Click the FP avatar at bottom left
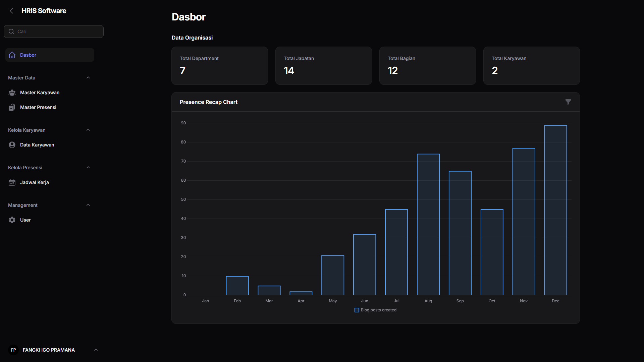The image size is (644, 362). tap(13, 350)
